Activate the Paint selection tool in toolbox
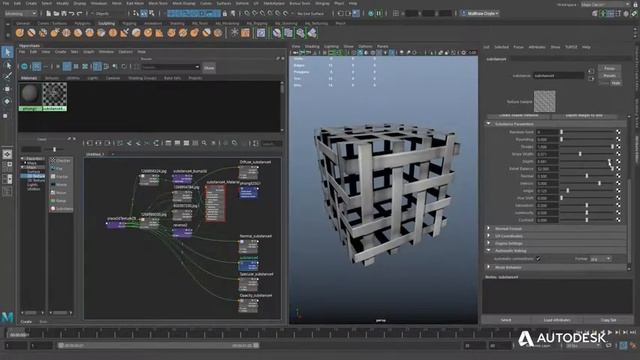 pyautogui.click(x=7, y=76)
